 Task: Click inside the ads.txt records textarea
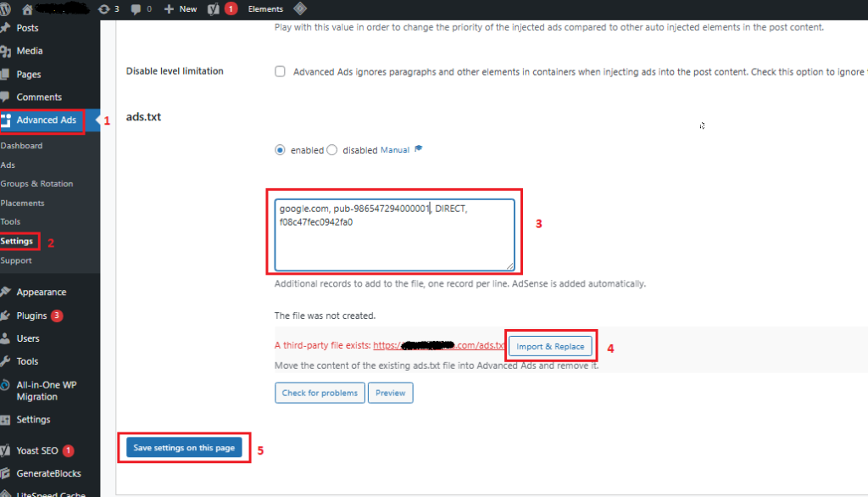(395, 235)
